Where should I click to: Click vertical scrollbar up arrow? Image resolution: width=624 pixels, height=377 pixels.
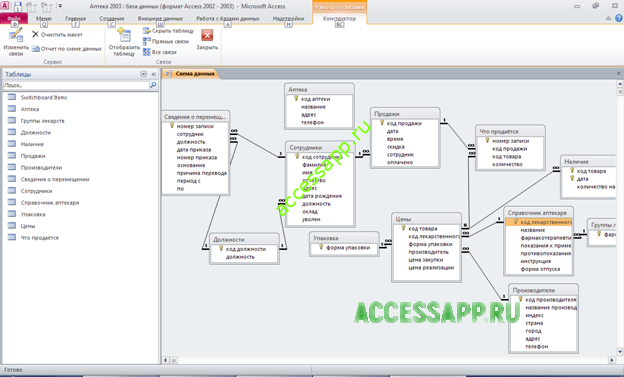point(620,84)
